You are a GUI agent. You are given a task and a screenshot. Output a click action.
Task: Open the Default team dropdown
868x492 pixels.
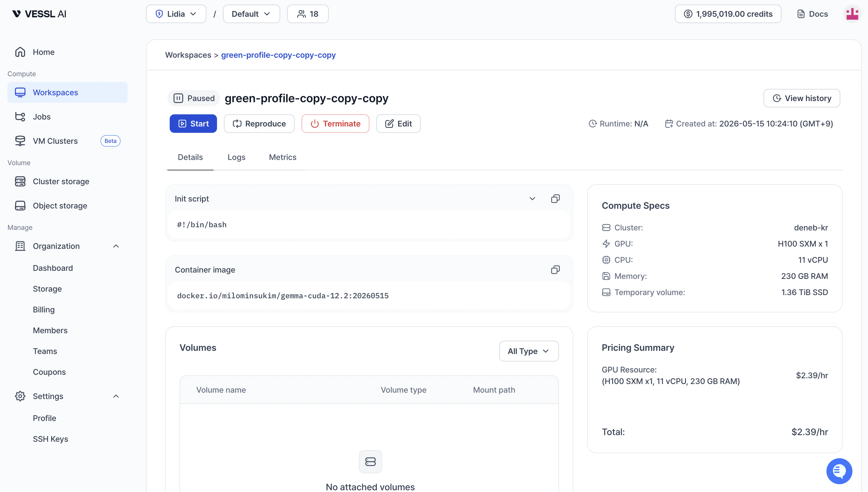pos(251,14)
